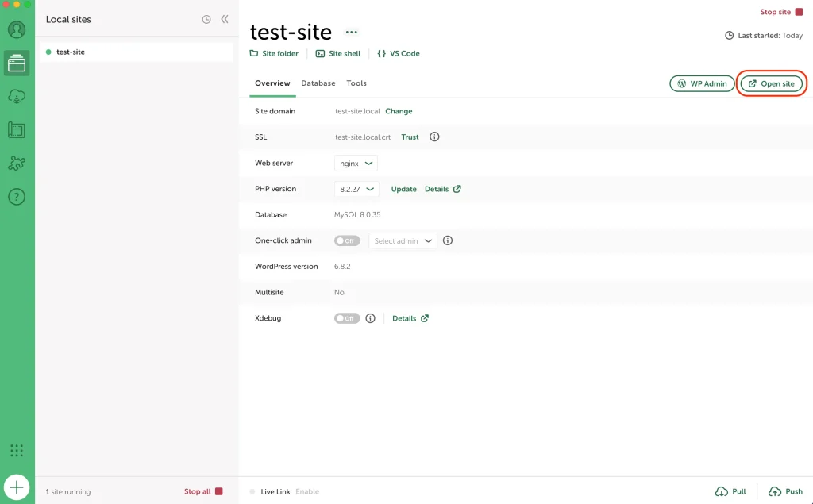Switch to the Database tab

tap(318, 83)
